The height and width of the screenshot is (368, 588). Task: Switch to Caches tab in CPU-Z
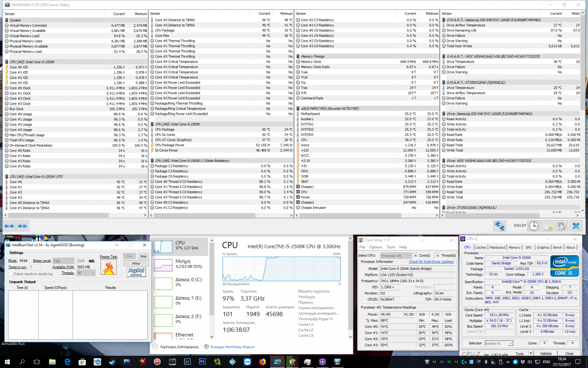point(481,247)
